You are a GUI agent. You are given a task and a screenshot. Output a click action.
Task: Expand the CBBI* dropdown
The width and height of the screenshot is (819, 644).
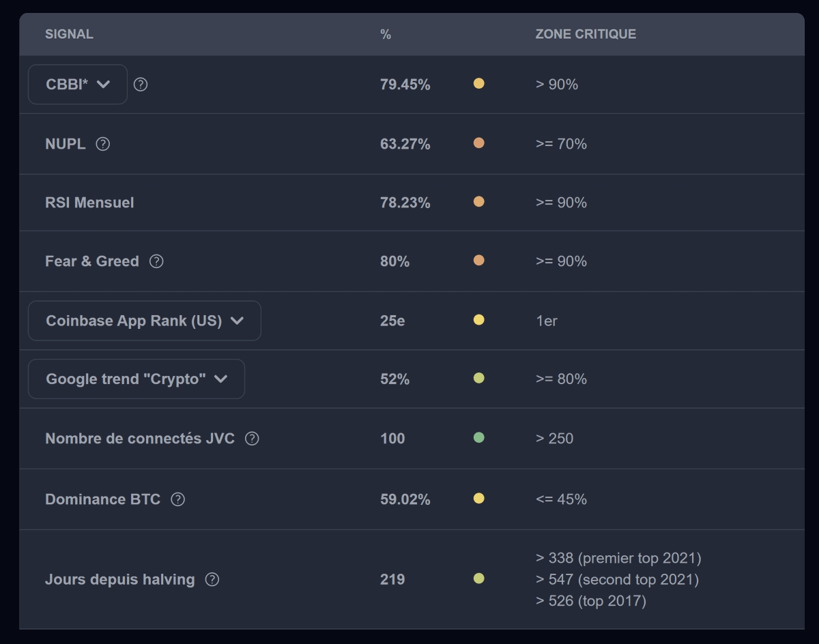78,85
